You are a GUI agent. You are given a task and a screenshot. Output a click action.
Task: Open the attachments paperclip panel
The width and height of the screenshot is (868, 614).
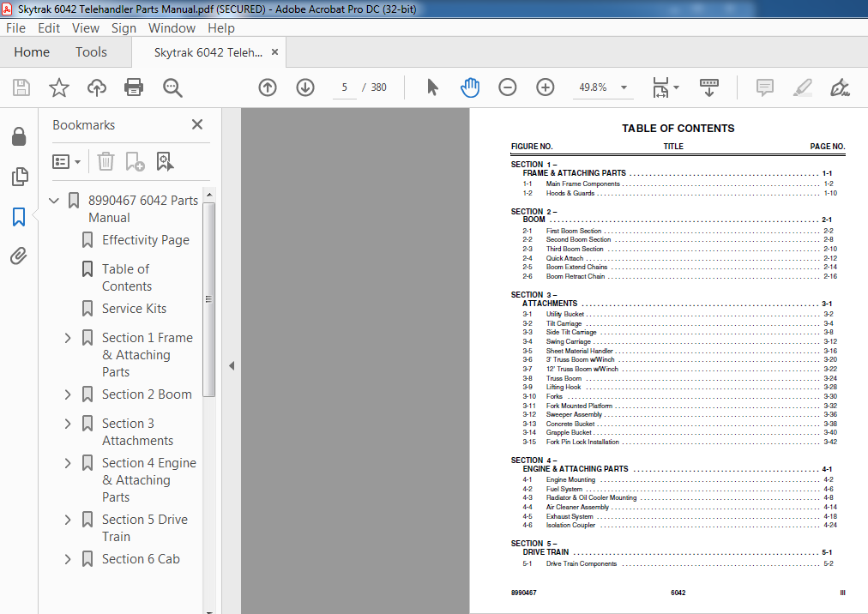[19, 256]
